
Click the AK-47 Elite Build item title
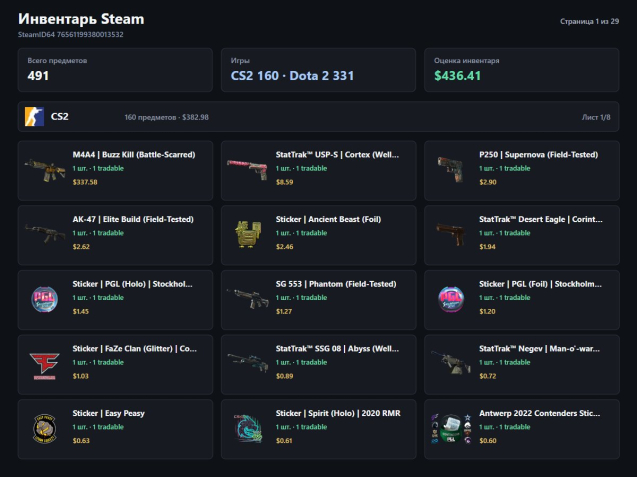pyautogui.click(x=133, y=219)
